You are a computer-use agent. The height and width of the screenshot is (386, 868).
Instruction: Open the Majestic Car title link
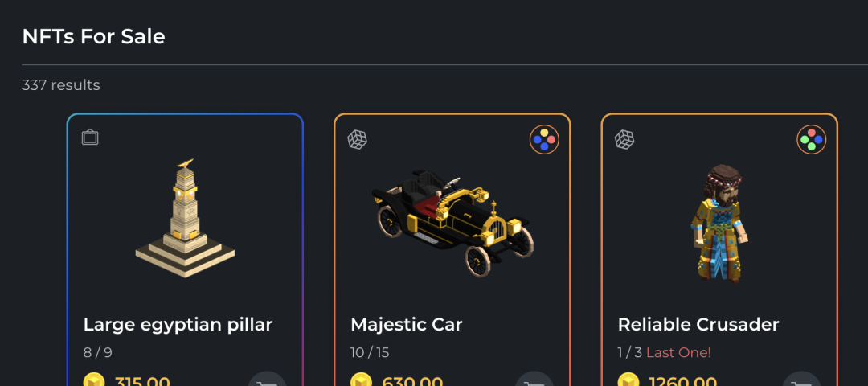[407, 325]
